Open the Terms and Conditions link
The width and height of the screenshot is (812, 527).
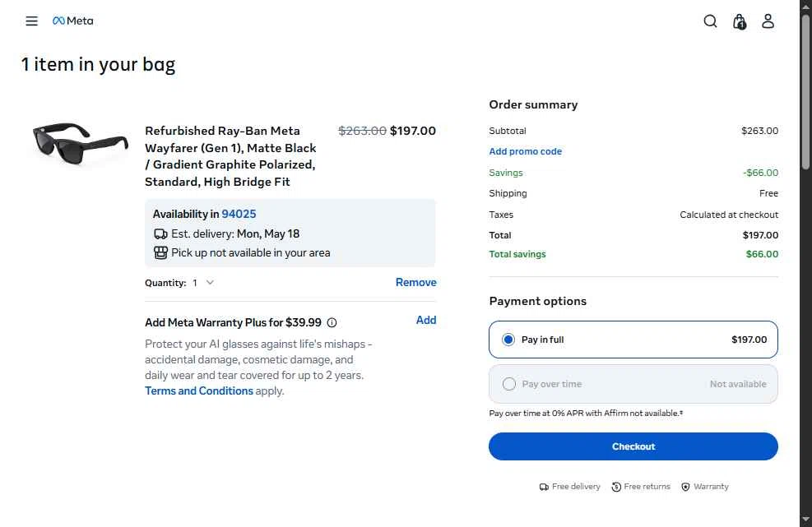(199, 391)
